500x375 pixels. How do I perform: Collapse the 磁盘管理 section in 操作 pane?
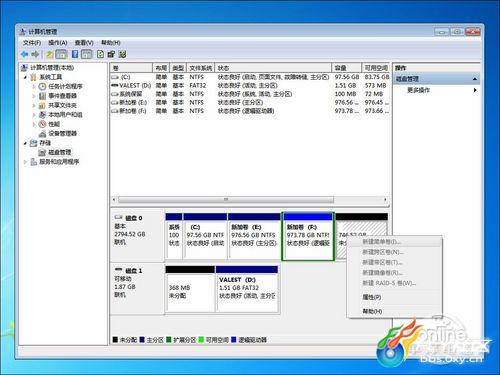(x=475, y=79)
